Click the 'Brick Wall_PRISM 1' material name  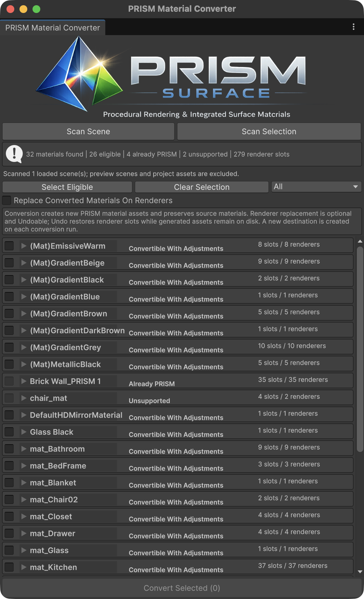(x=65, y=381)
